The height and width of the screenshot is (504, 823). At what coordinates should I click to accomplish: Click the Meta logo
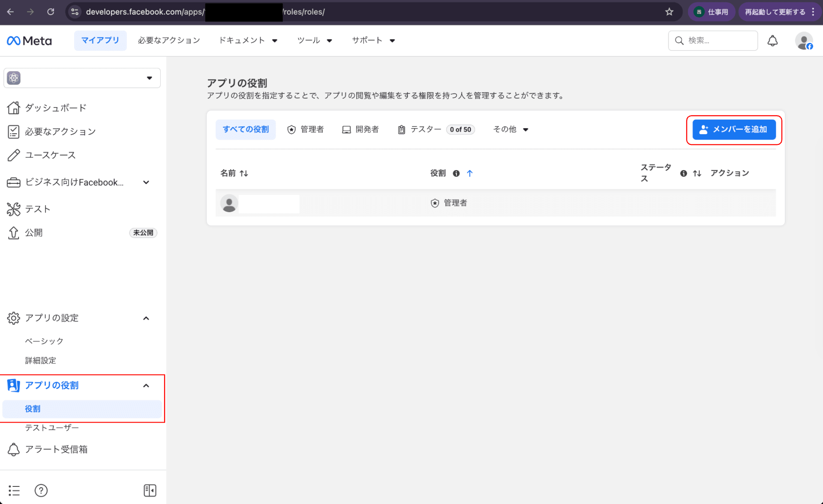[28, 40]
